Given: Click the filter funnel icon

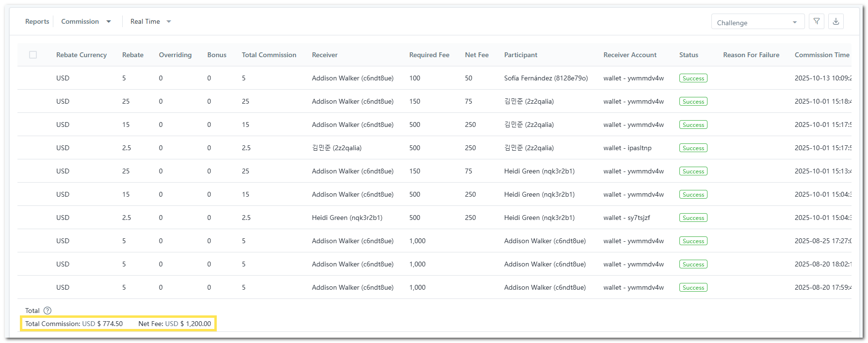Looking at the screenshot, I should click(817, 21).
